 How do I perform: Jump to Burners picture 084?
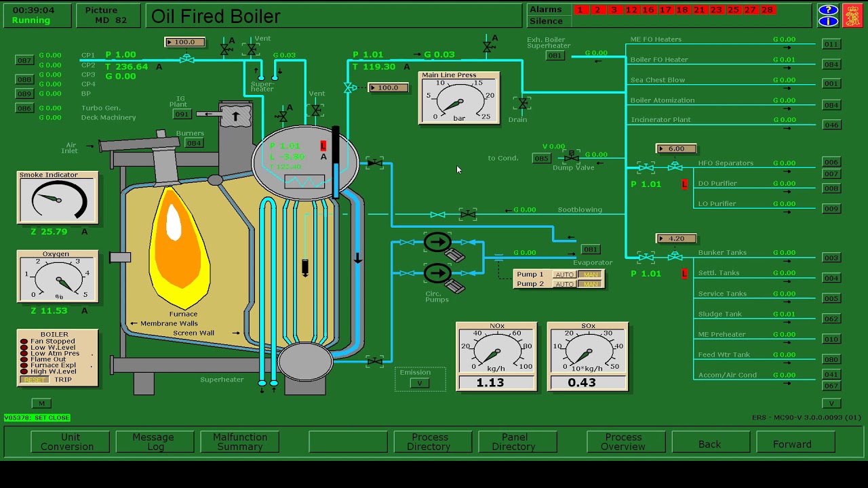tap(194, 143)
